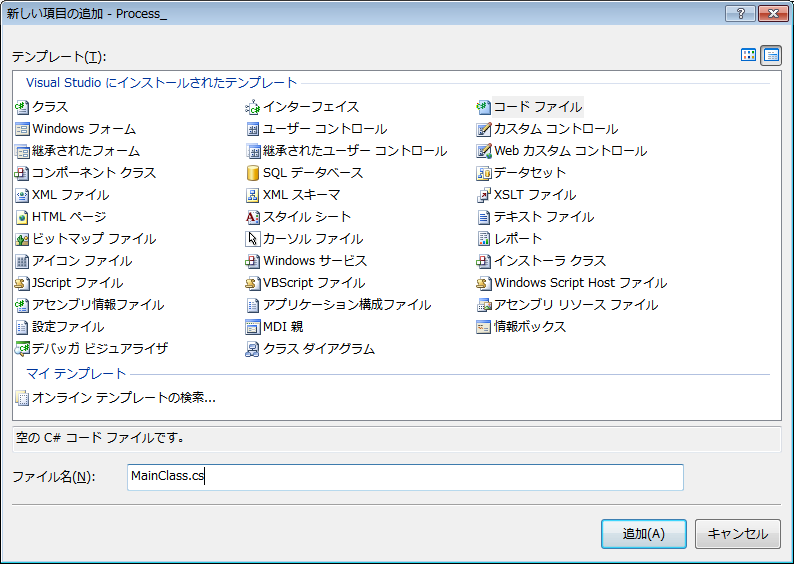
Task: Select the レポート icon
Action: (484, 239)
